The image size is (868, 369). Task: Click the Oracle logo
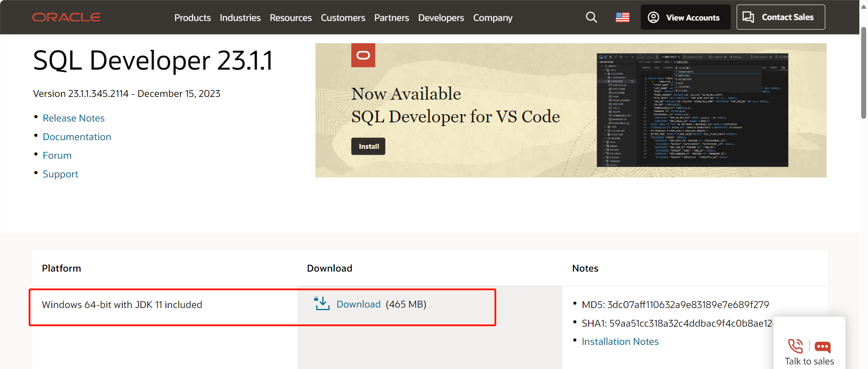(x=66, y=17)
